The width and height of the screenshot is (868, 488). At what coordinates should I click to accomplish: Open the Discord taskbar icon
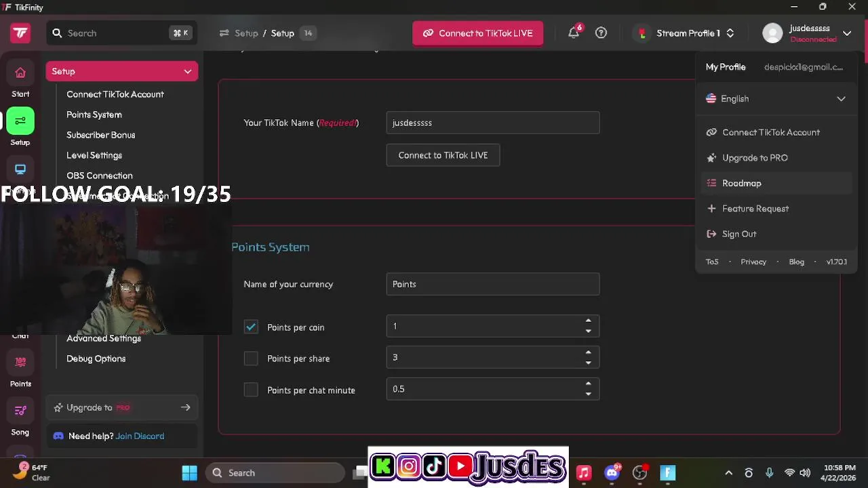tap(612, 472)
